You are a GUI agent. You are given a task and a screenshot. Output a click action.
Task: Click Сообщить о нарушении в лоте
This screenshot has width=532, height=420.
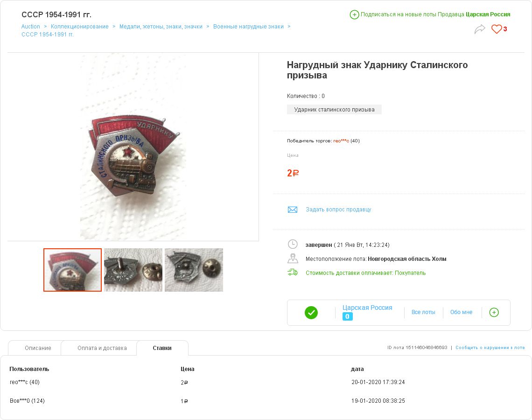[490, 348]
